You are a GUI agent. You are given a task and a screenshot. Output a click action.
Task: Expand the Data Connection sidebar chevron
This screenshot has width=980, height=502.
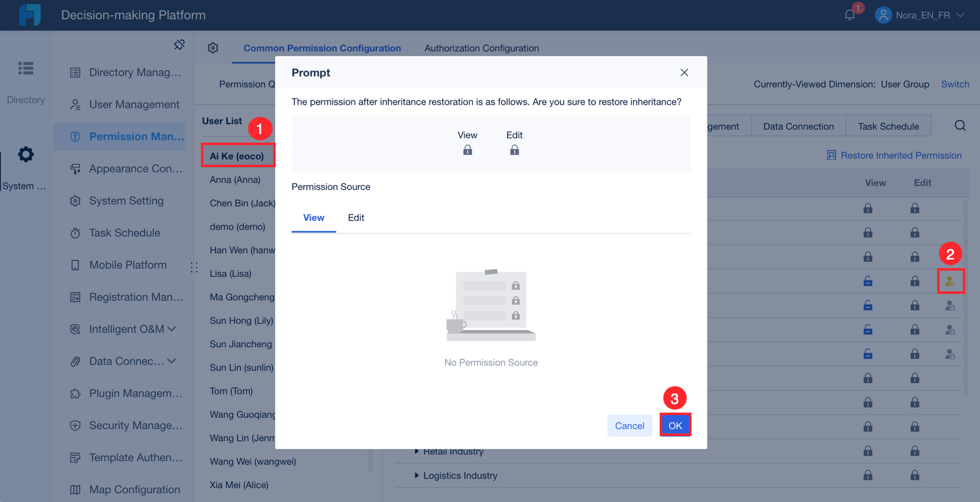pos(171,361)
